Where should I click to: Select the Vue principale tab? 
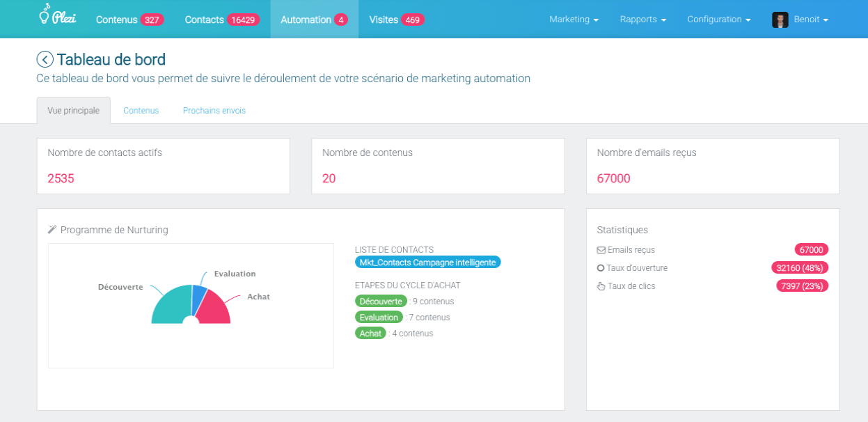point(73,111)
